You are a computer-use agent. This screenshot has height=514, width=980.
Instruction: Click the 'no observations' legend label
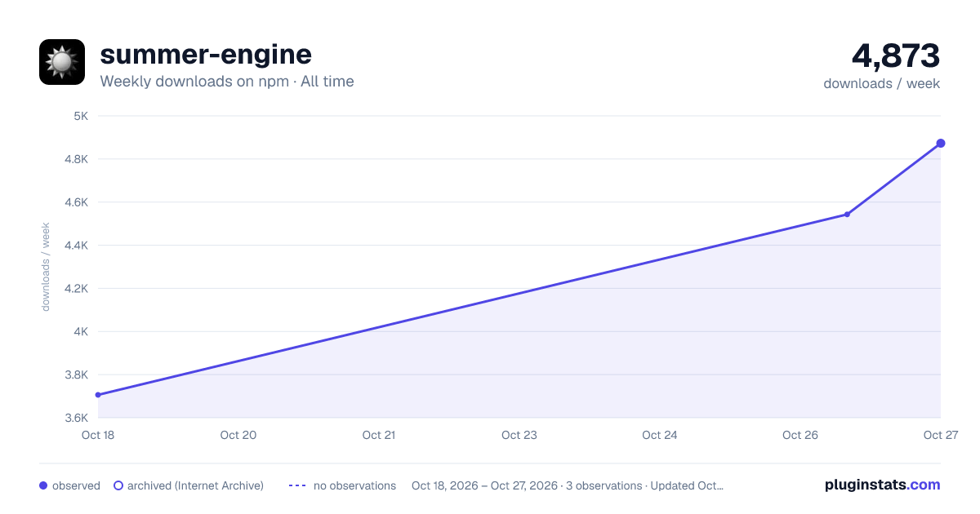[354, 485]
